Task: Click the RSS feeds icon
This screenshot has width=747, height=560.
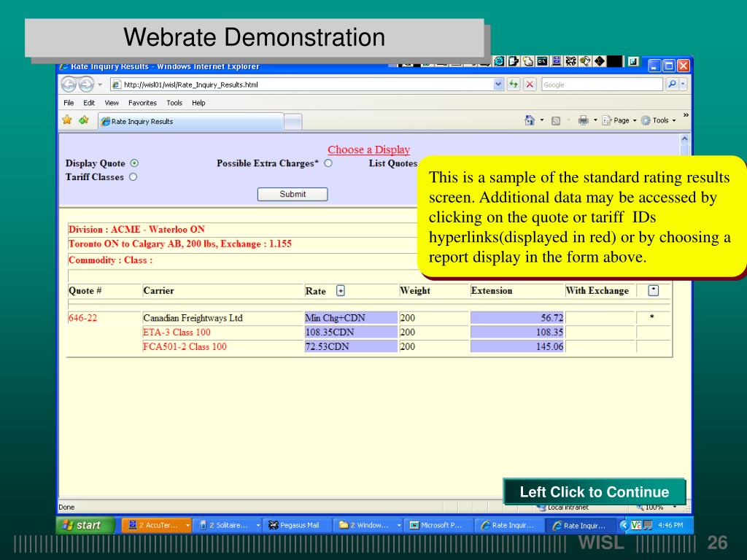Action: 555,121
